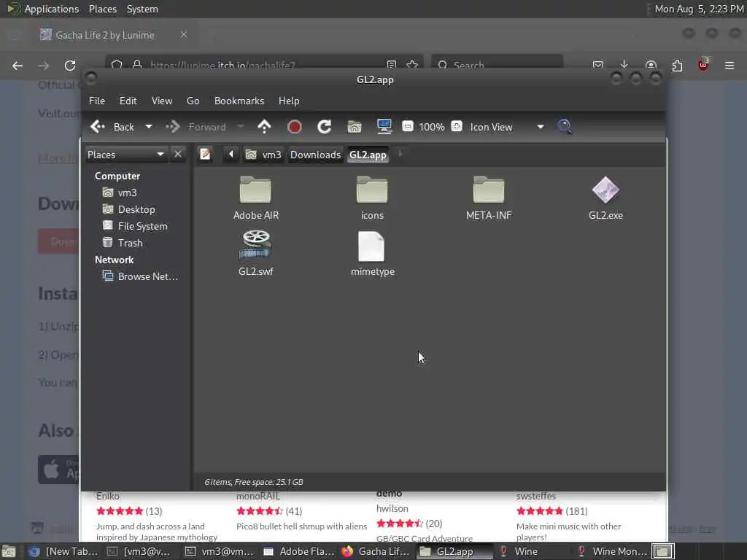Screen dimensions: 747x560
Task: Click the status bar item count text
Action: [x=254, y=482]
